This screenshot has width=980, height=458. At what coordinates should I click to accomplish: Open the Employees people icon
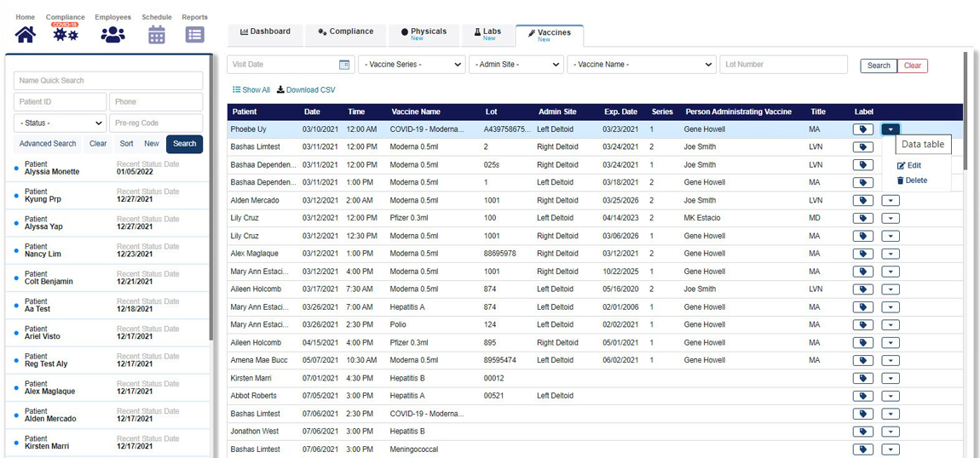(112, 34)
